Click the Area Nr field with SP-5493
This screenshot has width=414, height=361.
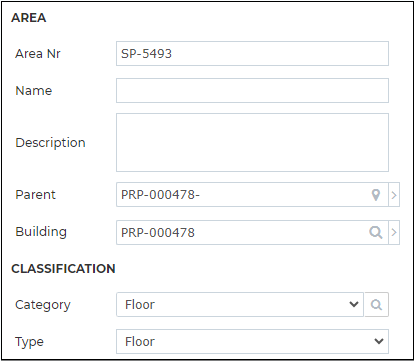(252, 53)
